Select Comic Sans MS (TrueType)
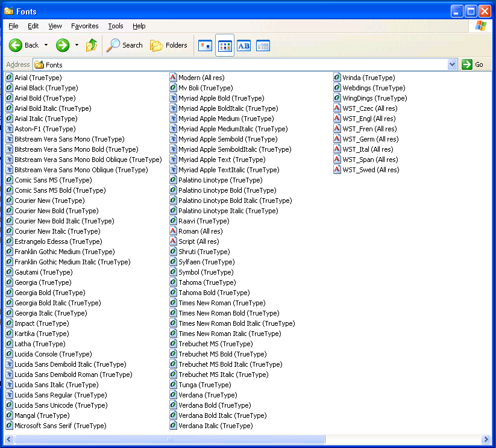 click(53, 180)
